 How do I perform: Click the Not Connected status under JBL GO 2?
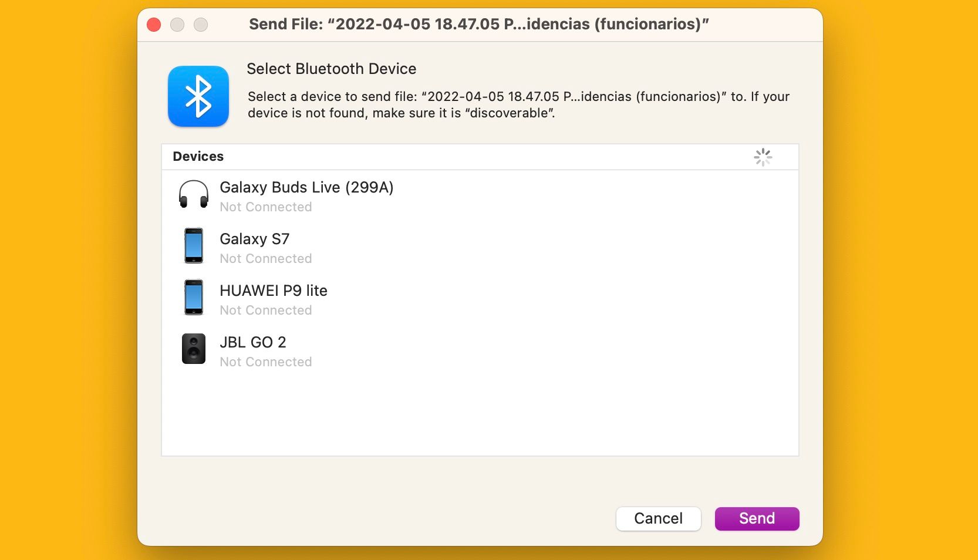point(265,362)
